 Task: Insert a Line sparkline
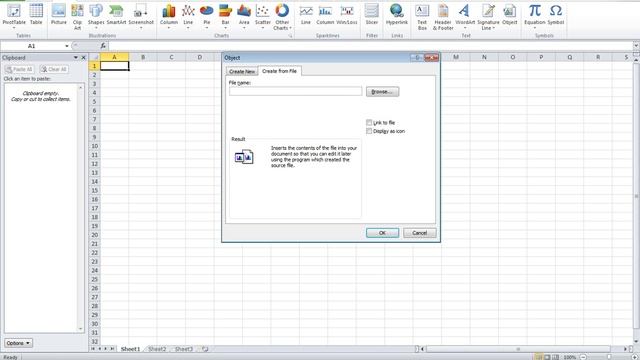[x=306, y=15]
